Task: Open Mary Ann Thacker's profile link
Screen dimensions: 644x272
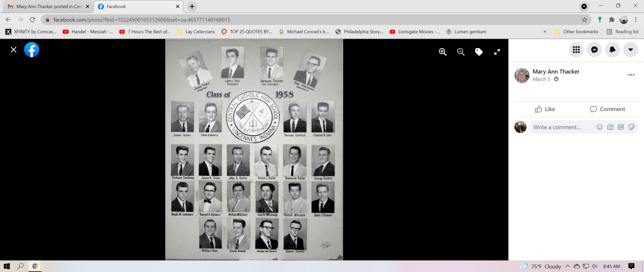Action: click(556, 71)
